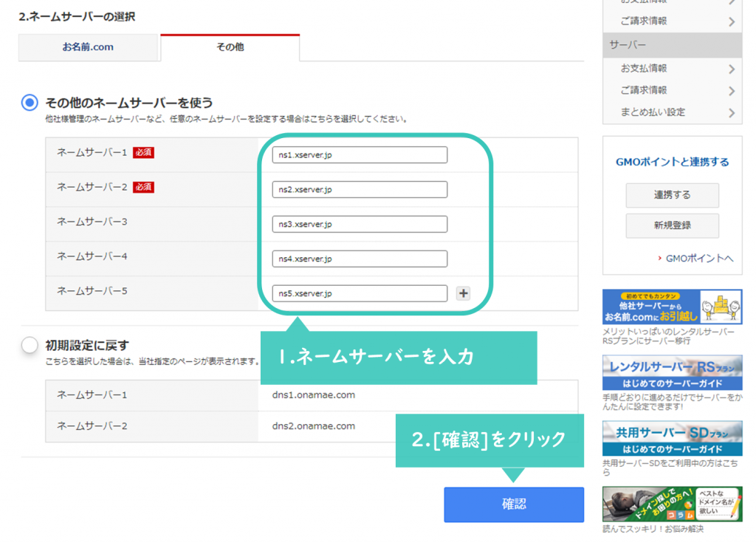Click the dns2.onamae.com text
756x543 pixels.
coord(313,426)
